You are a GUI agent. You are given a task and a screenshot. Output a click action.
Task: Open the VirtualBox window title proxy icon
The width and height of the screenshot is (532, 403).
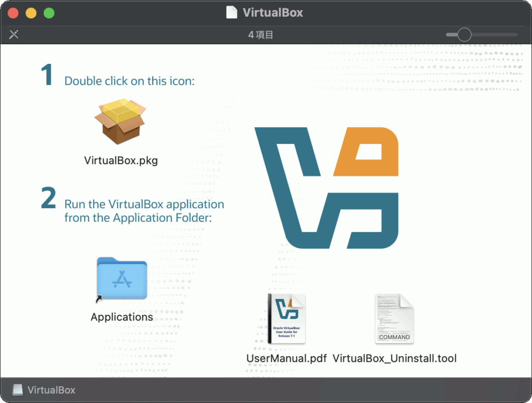coord(232,12)
